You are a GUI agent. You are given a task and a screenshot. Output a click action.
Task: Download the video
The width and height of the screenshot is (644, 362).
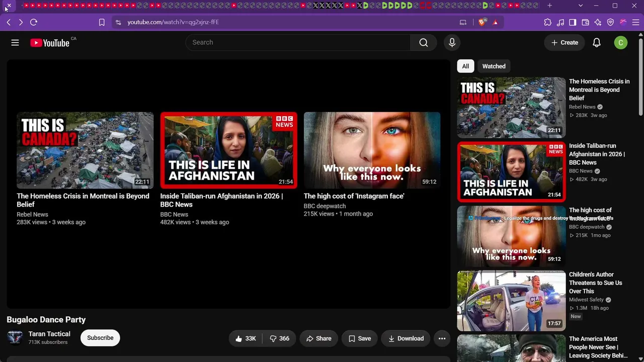[406, 338]
